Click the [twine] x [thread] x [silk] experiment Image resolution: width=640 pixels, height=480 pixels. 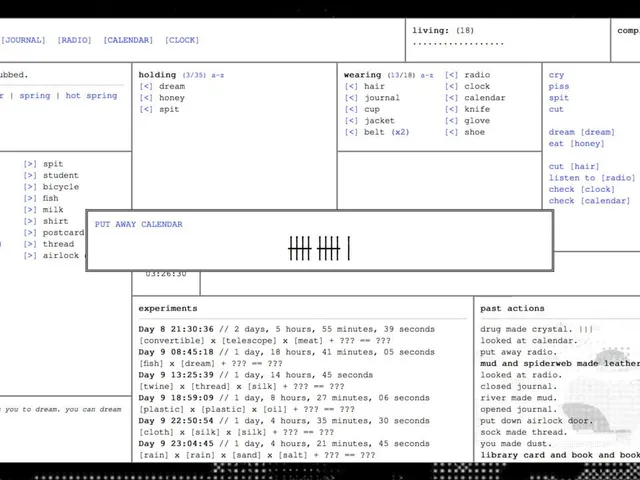pyautogui.click(x=242, y=386)
